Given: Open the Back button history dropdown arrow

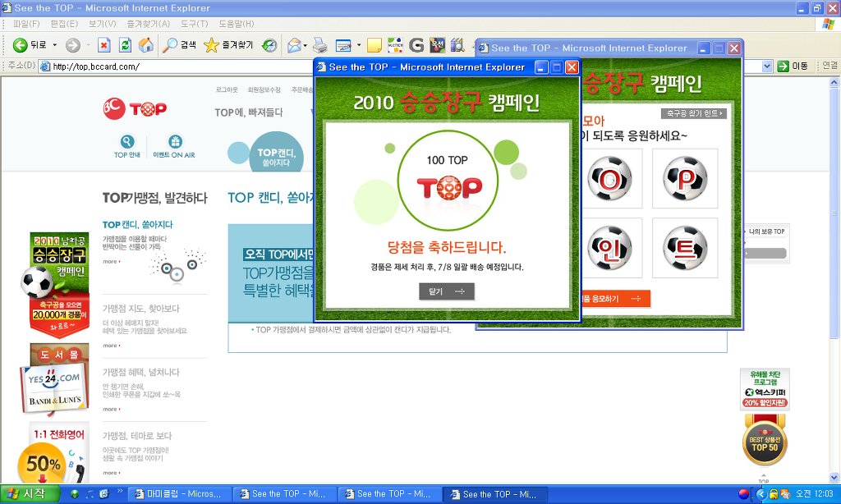Looking at the screenshot, I should coord(55,45).
